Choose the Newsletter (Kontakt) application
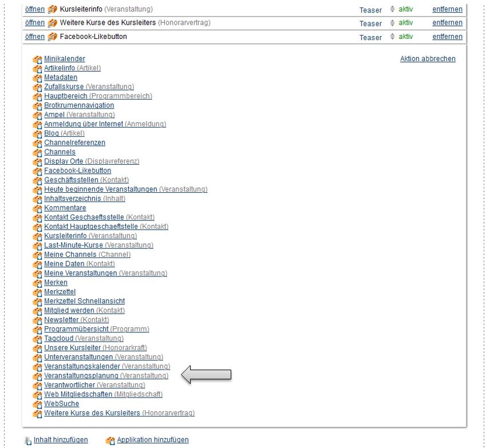Screen dimensions: 486x448 point(62,320)
